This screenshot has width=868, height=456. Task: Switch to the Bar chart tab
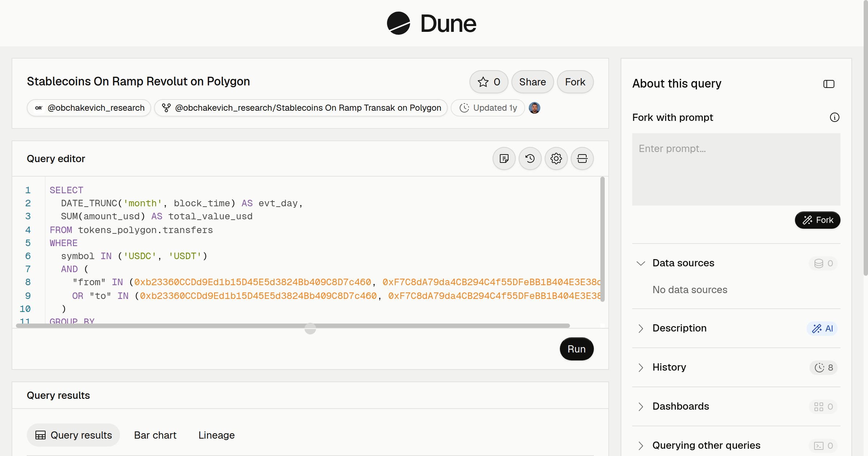(x=155, y=435)
